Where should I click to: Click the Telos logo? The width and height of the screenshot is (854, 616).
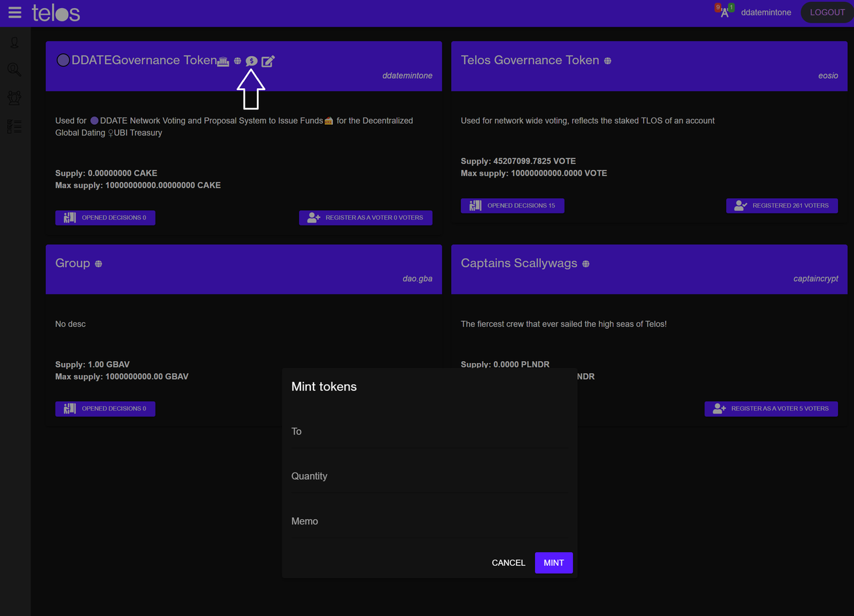[x=56, y=13]
